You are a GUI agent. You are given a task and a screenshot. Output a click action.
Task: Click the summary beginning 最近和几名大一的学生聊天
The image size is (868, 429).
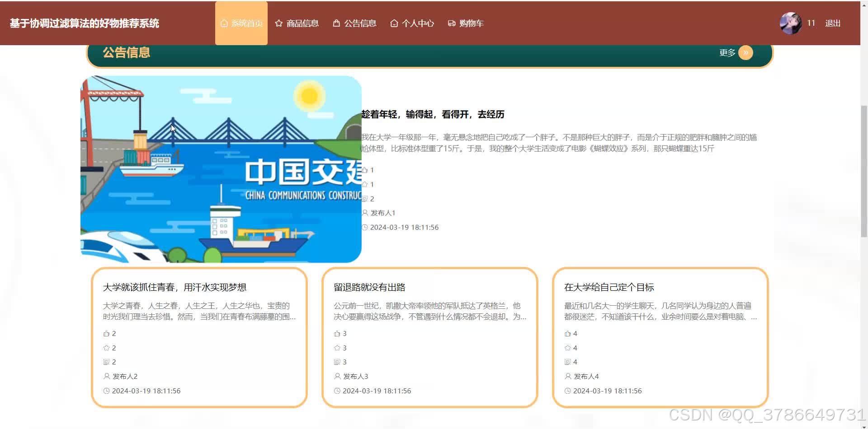(660, 312)
